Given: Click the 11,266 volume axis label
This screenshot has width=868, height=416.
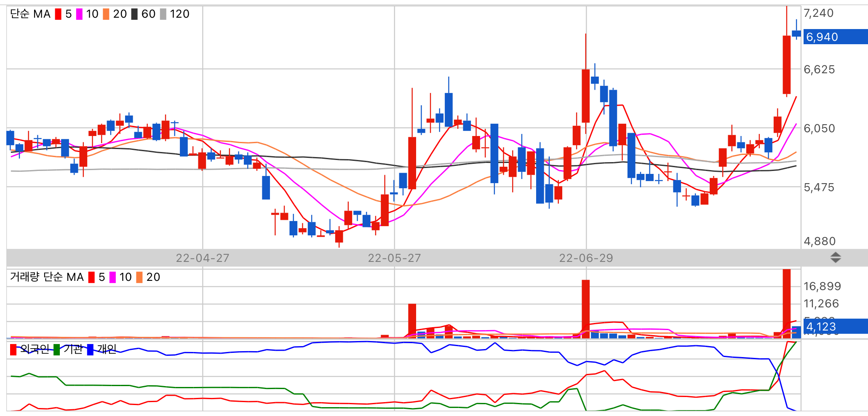Looking at the screenshot, I should pyautogui.click(x=821, y=304).
